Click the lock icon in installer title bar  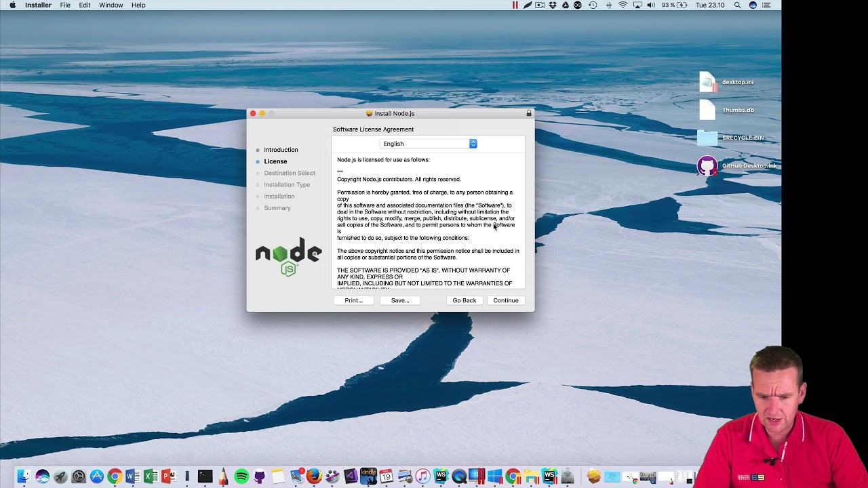pyautogui.click(x=529, y=113)
